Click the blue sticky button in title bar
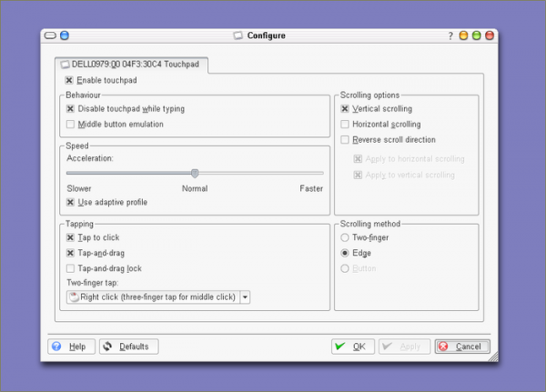 [x=65, y=35]
